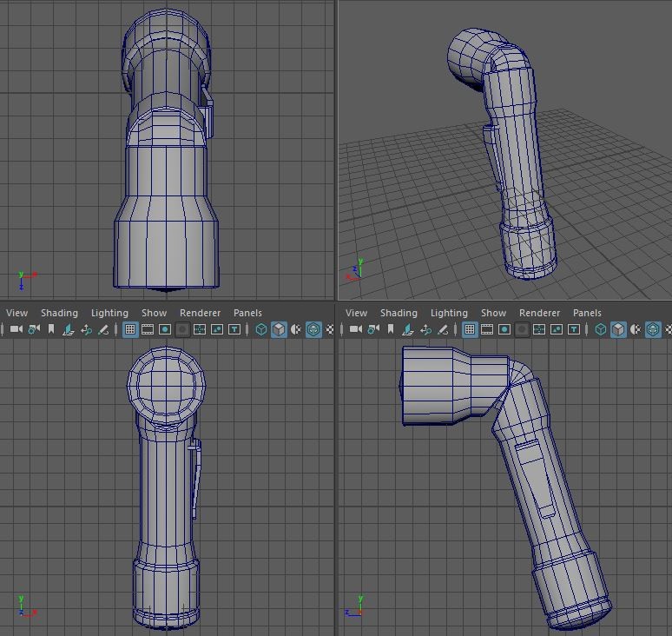
Task: Open Panels menu in the left panel
Action: coord(247,313)
